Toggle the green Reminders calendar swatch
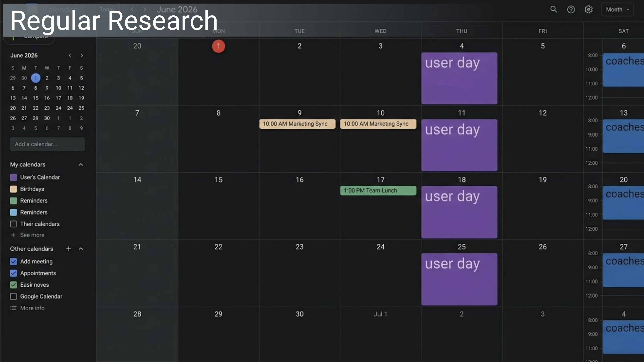Image resolution: width=644 pixels, height=362 pixels. (14, 201)
